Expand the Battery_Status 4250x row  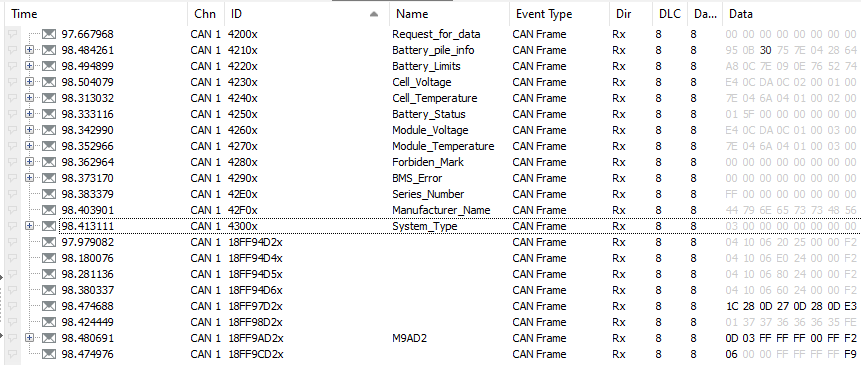[30, 114]
